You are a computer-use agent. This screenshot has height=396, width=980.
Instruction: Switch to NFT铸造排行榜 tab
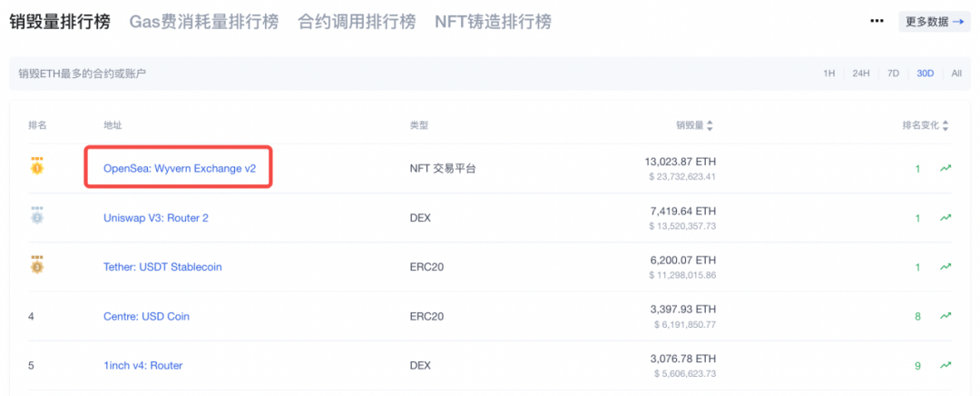[493, 22]
